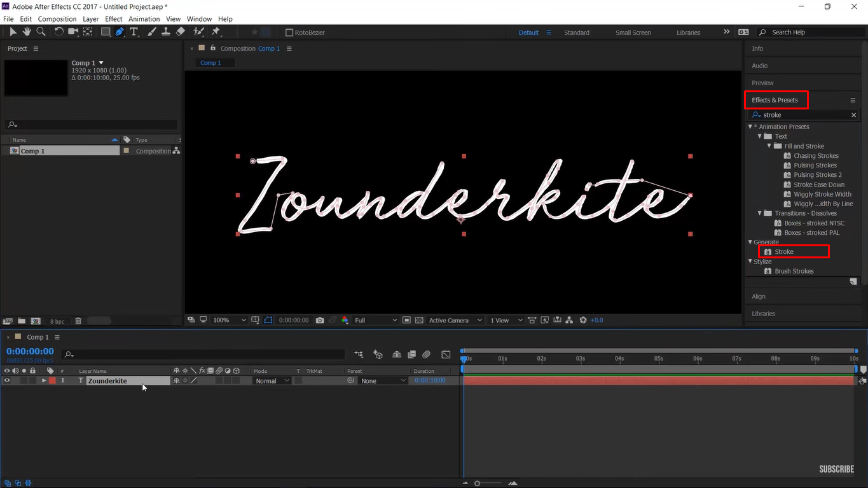Select the Hand tool in the toolbar
The image size is (868, 488).
(x=27, y=32)
